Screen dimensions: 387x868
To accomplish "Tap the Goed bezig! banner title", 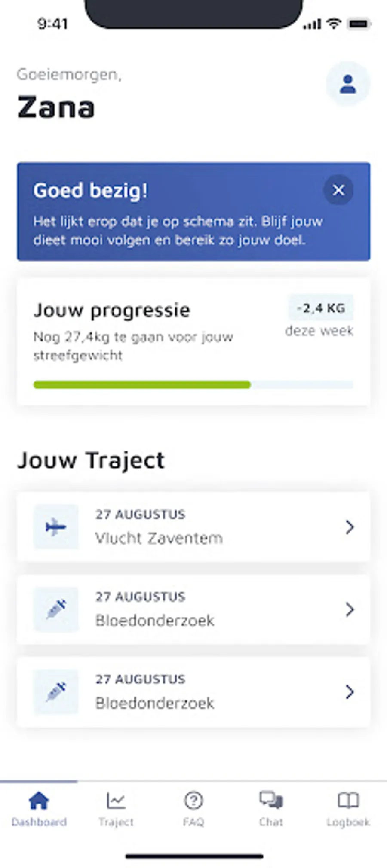I will click(90, 191).
